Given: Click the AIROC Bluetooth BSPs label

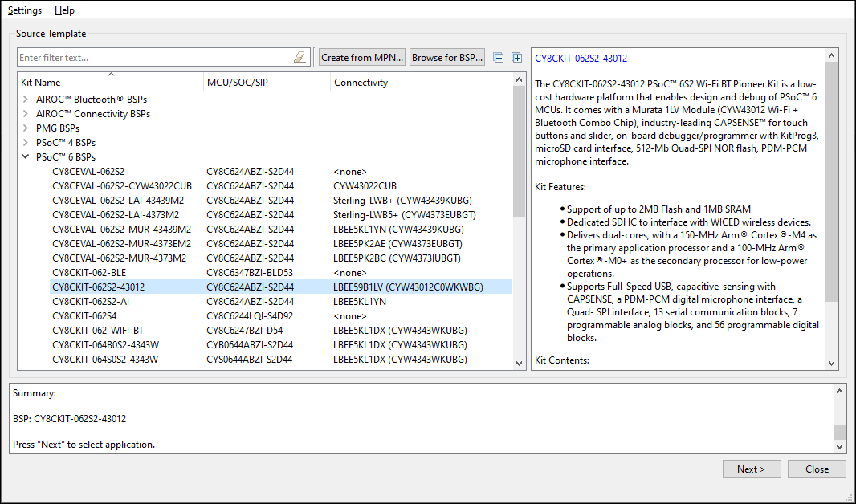Looking at the screenshot, I should click(x=92, y=100).
